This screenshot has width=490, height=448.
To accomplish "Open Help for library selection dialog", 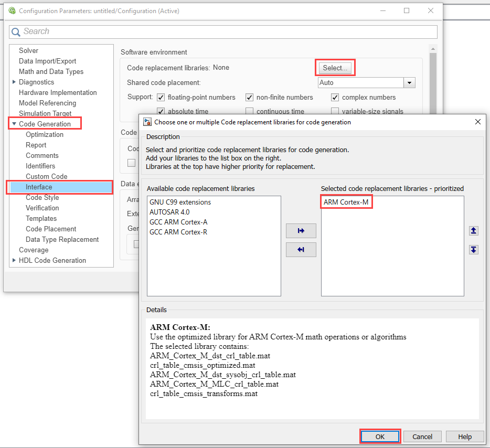I will [465, 436].
